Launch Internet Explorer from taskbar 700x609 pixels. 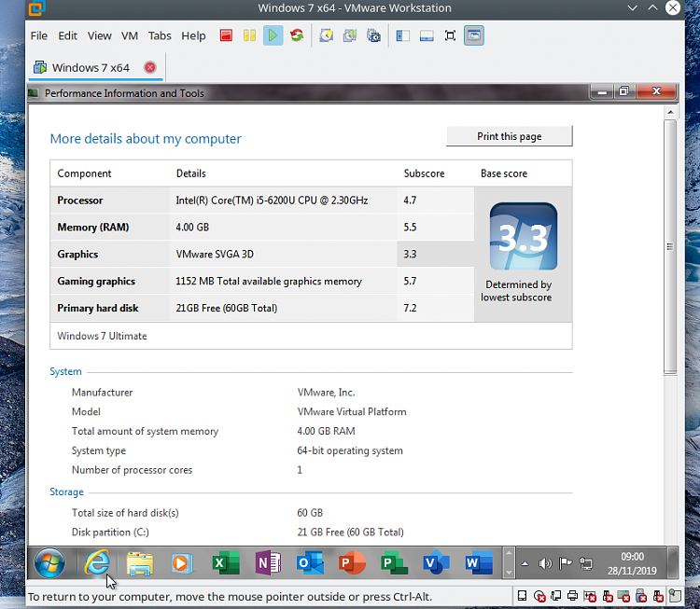pos(97,562)
